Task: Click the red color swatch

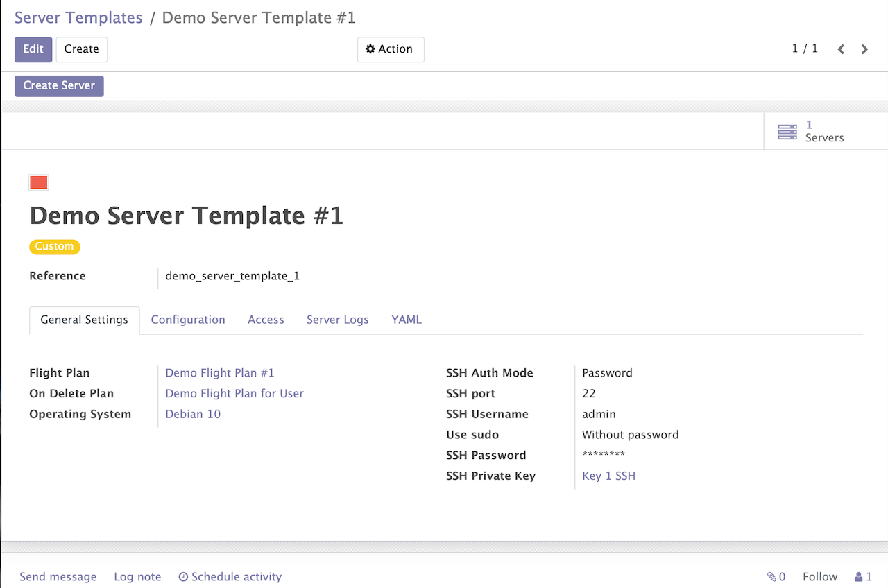Action: click(x=39, y=182)
